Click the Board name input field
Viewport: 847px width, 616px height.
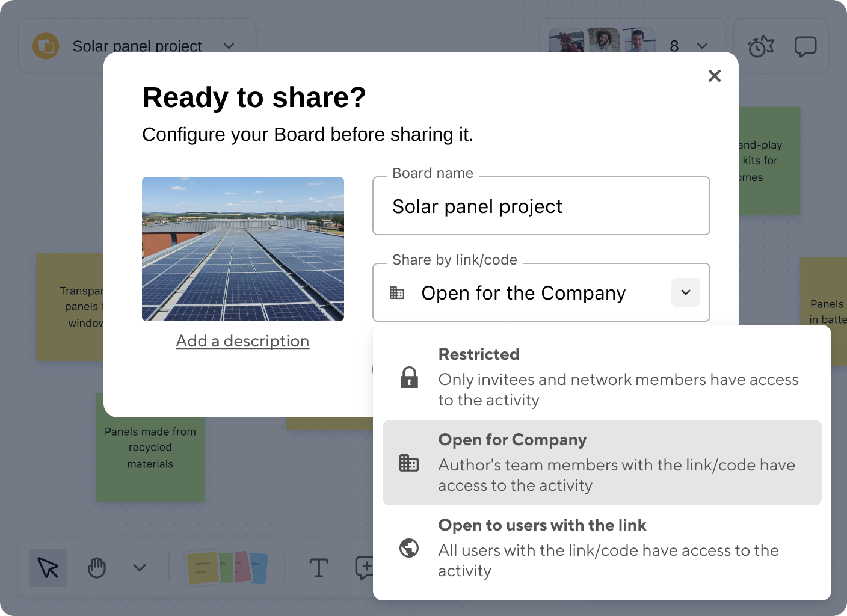pos(541,206)
